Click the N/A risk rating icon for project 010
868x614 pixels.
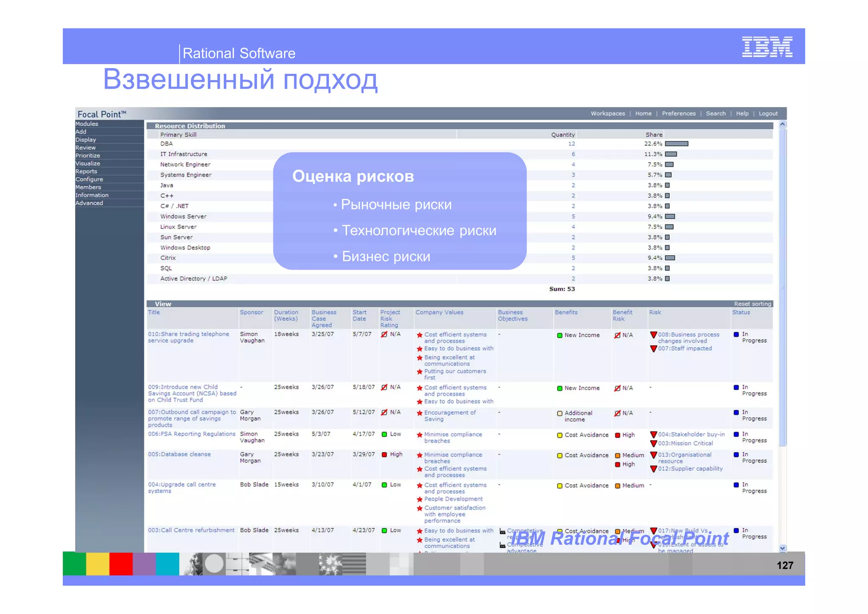tap(384, 335)
